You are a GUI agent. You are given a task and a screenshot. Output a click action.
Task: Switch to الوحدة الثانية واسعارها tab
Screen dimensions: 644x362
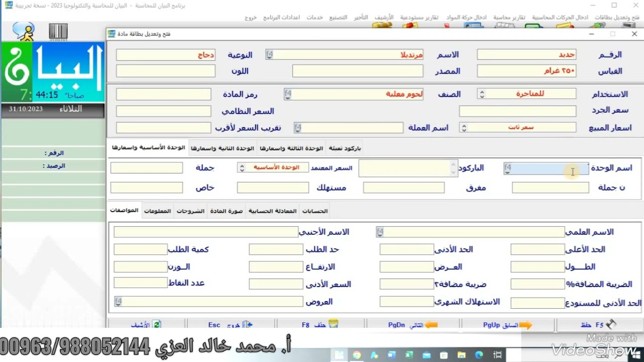(223, 148)
